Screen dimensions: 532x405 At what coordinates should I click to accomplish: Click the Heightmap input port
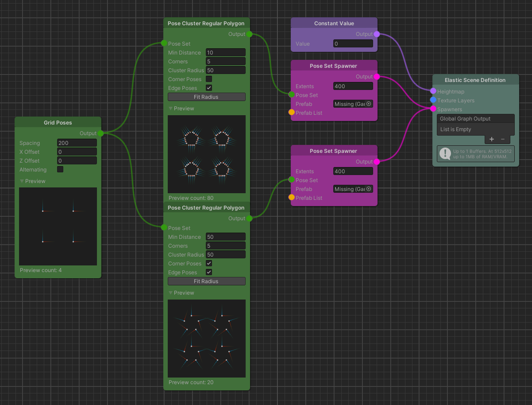432,91
